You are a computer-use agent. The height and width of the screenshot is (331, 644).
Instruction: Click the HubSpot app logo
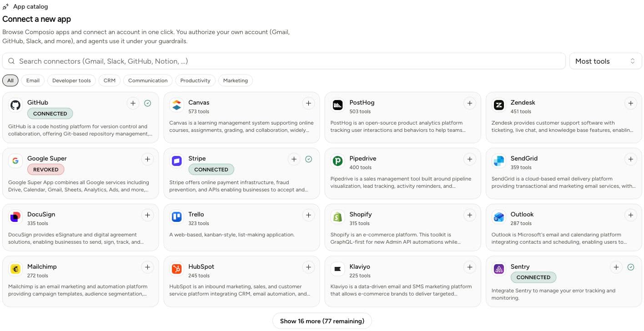coord(176,270)
